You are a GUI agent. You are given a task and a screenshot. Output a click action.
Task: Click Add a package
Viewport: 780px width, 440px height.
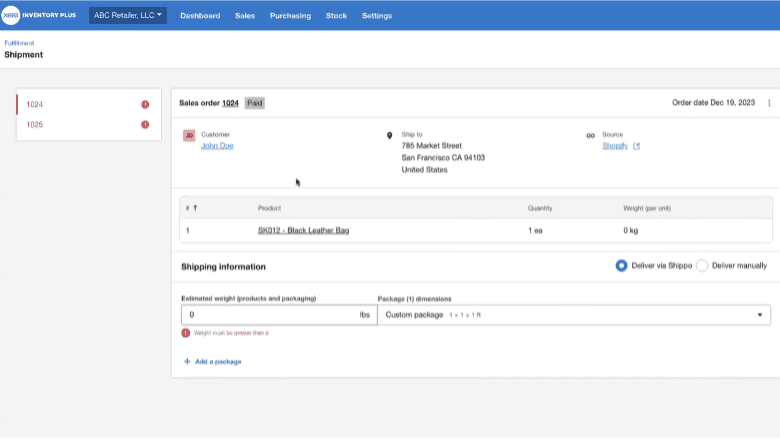point(212,361)
